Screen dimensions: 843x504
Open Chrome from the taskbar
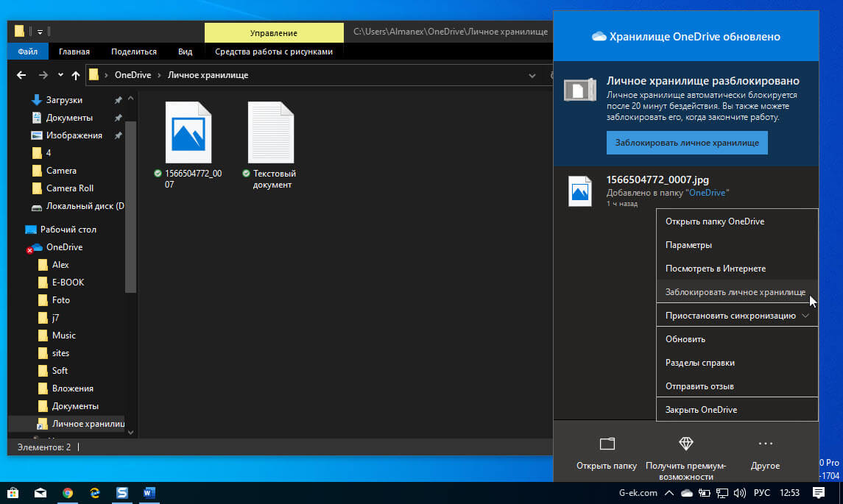68,493
